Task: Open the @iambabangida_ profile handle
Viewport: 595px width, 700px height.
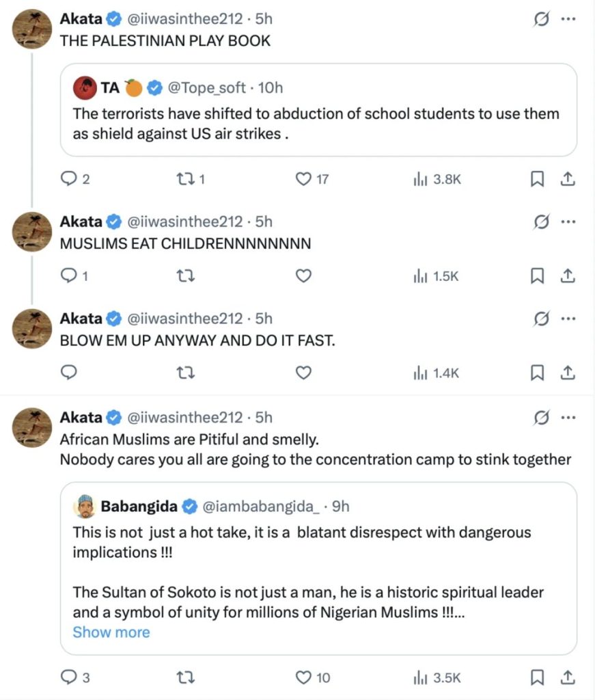Action: click(x=262, y=507)
